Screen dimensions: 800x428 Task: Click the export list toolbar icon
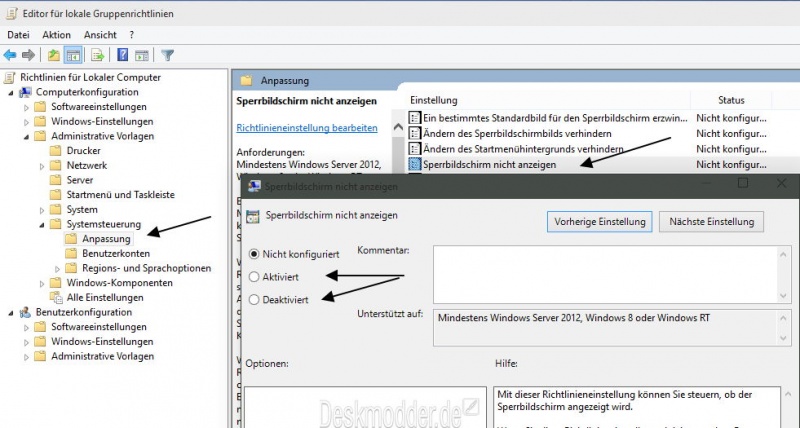coord(98,55)
